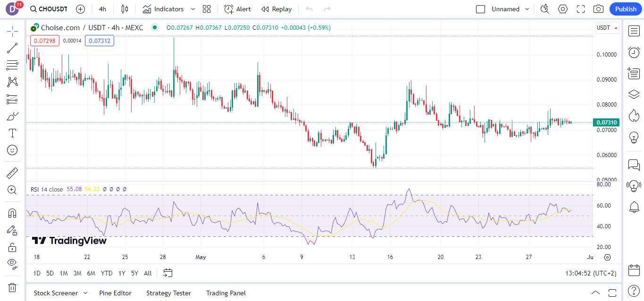
Task: Select the ruler measure tool
Action: click(x=12, y=173)
